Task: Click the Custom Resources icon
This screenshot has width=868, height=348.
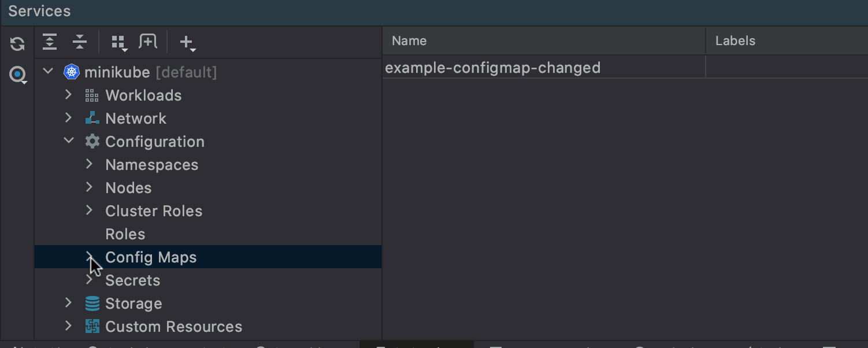Action: [x=92, y=327]
